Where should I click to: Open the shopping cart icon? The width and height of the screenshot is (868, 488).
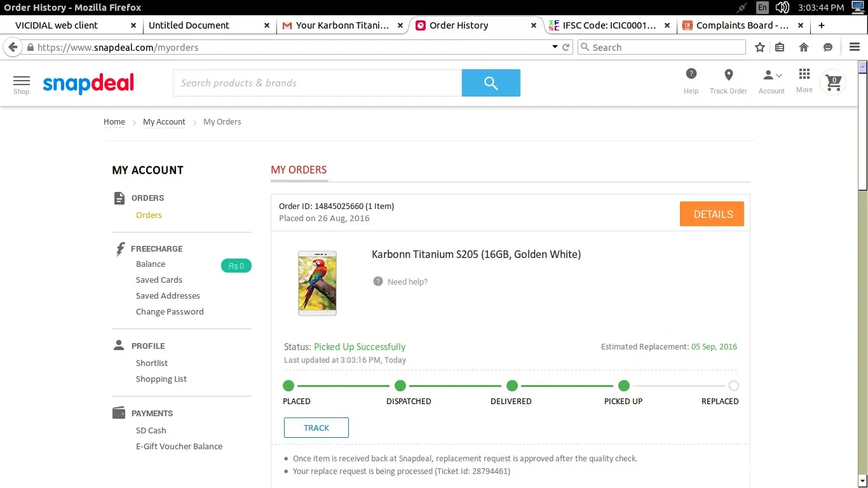833,83
